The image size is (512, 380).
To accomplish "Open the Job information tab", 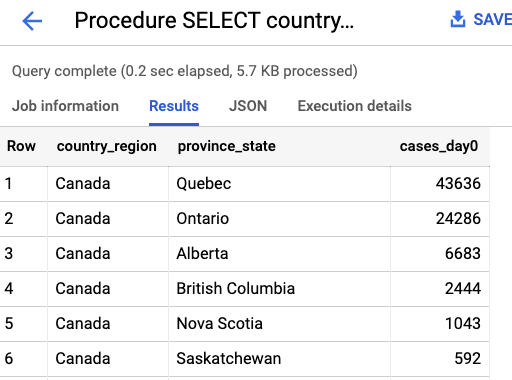I will (65, 106).
